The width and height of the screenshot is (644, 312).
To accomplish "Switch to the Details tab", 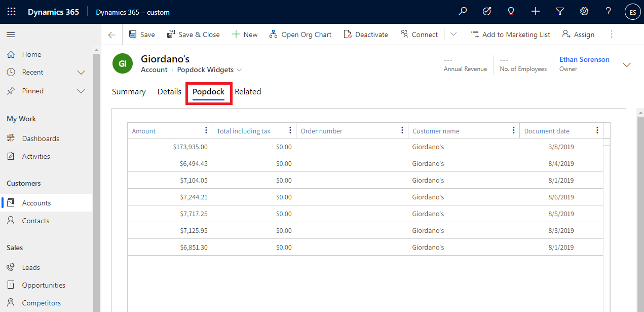I will click(x=169, y=92).
